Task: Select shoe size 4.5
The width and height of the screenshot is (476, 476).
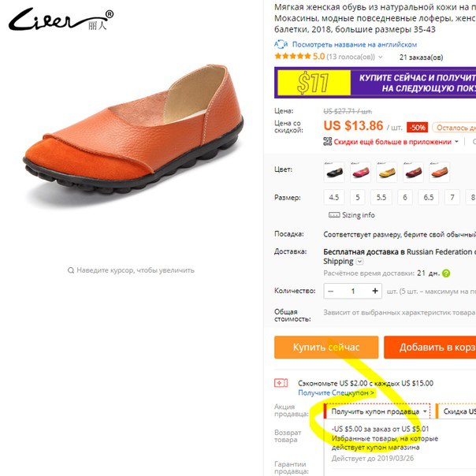Action: 334,197
